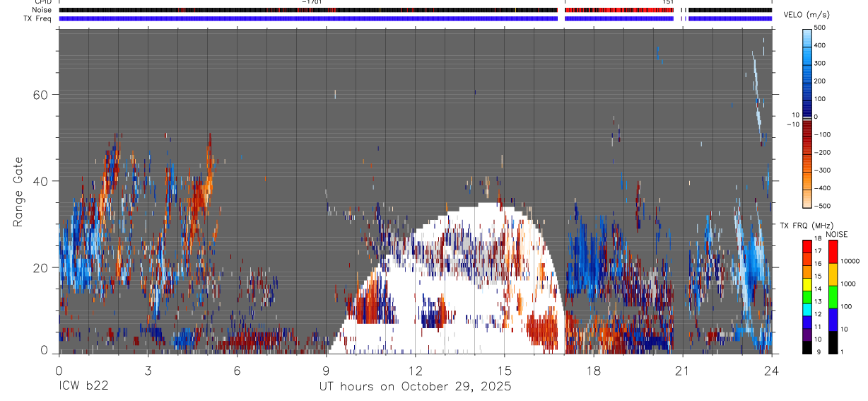The image size is (868, 401).
Task: Click the y-axis tick label '40'
Action: 42,181
